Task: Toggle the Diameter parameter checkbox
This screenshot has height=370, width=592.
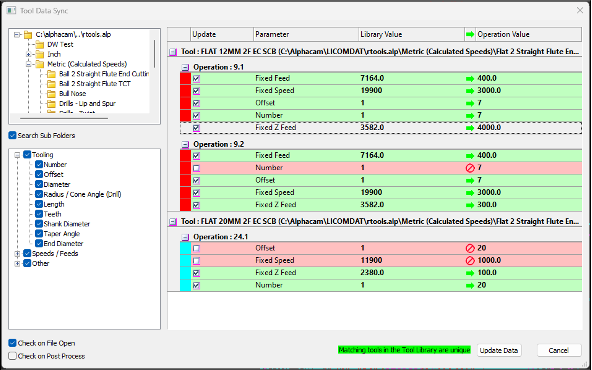Action: [x=39, y=184]
